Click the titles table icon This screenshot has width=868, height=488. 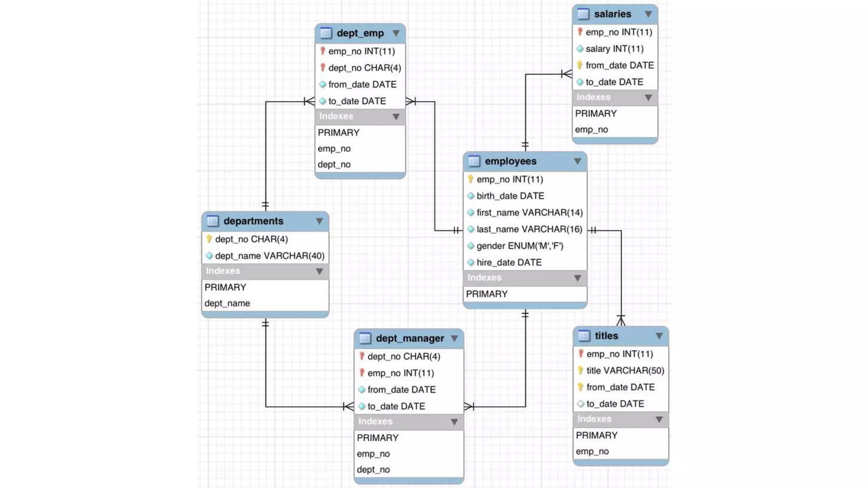tap(584, 336)
